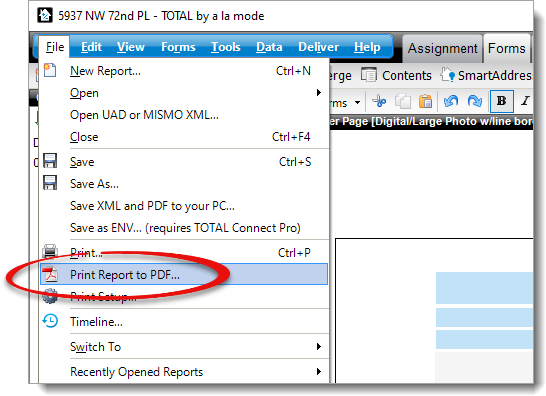The width and height of the screenshot is (546, 396).
Task: Select Print Report to PDF
Action: tap(184, 274)
